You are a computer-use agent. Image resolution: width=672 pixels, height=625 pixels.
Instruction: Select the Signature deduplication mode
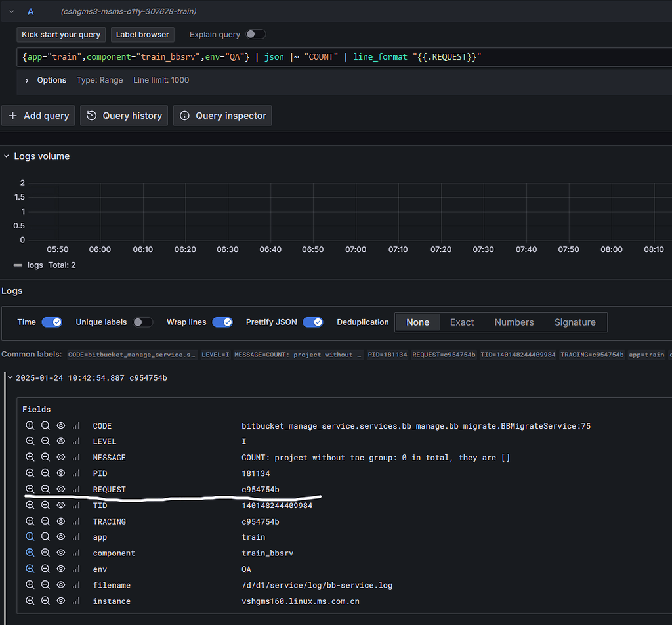576,322
